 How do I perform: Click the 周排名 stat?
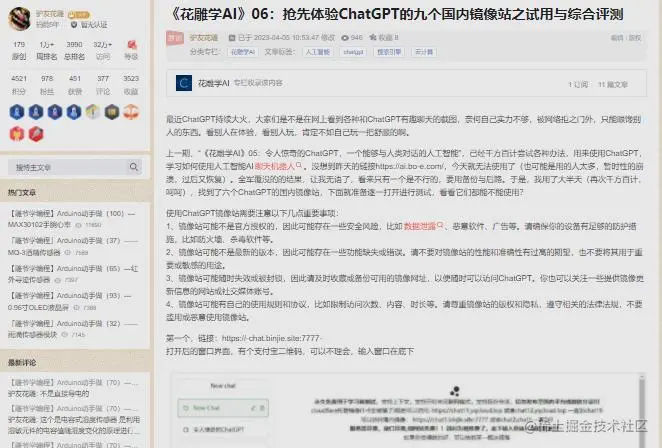(46, 50)
